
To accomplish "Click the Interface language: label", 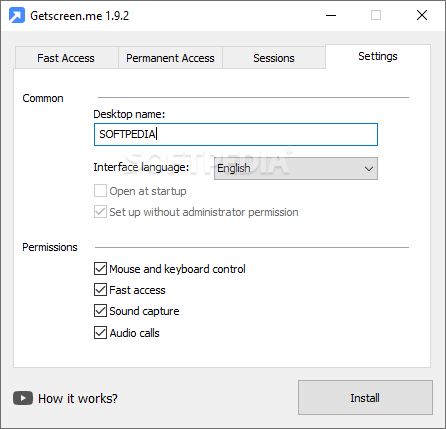I will [141, 167].
